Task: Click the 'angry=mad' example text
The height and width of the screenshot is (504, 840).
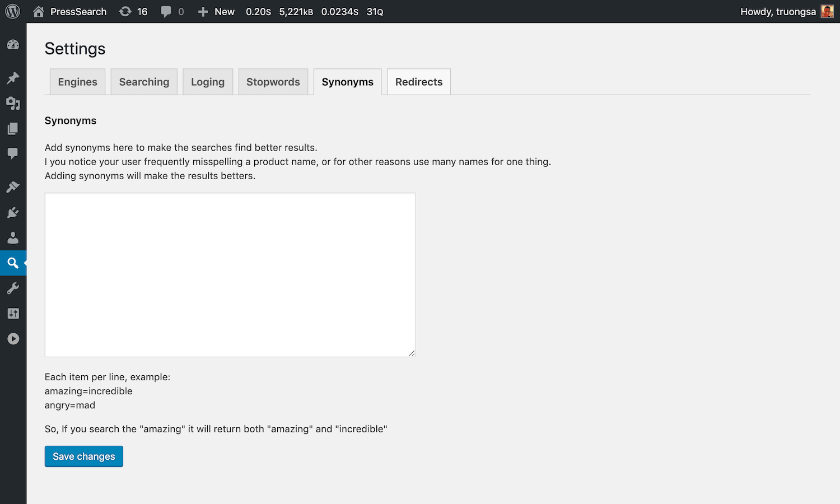Action: pyautogui.click(x=70, y=405)
